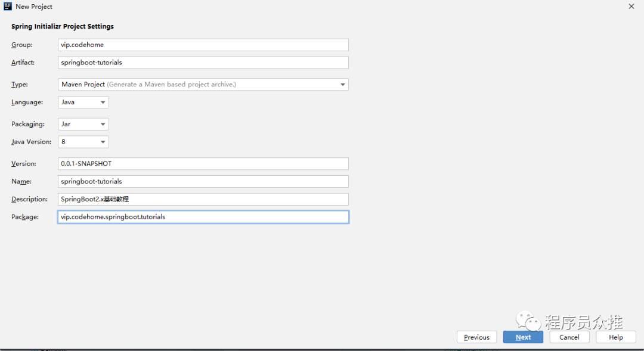This screenshot has height=351, width=644.
Task: Click the Next button
Action: click(x=524, y=337)
